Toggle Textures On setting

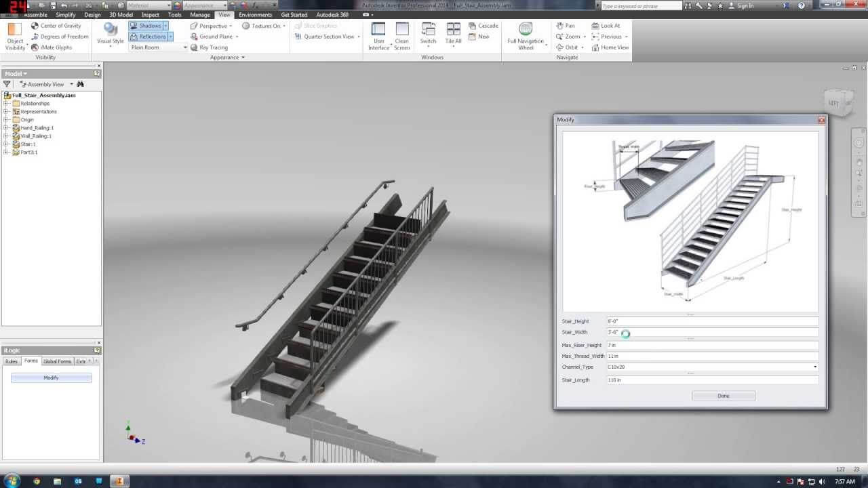263,25
